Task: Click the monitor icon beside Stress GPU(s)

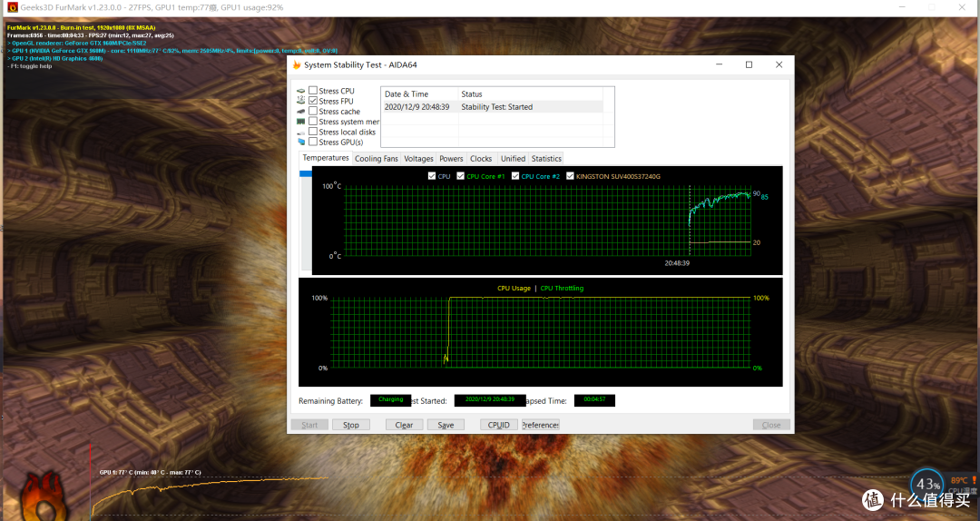Action: (x=300, y=142)
